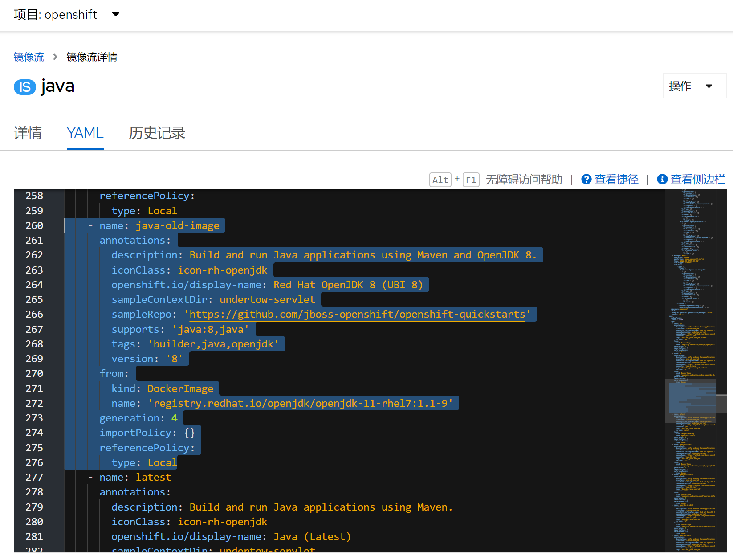Screen dimensions: 733x560
Task: Click 'type: Local' on line 276
Action: pyautogui.click(x=144, y=463)
